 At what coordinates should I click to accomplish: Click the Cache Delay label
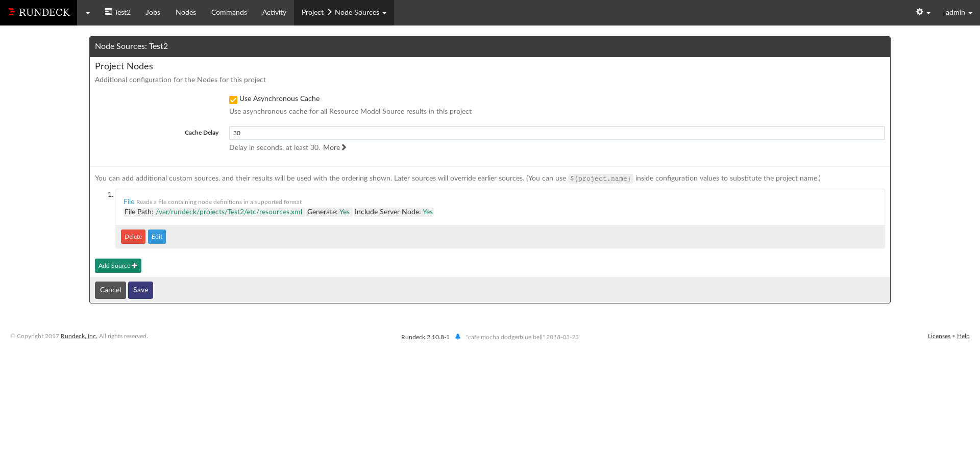pos(202,133)
